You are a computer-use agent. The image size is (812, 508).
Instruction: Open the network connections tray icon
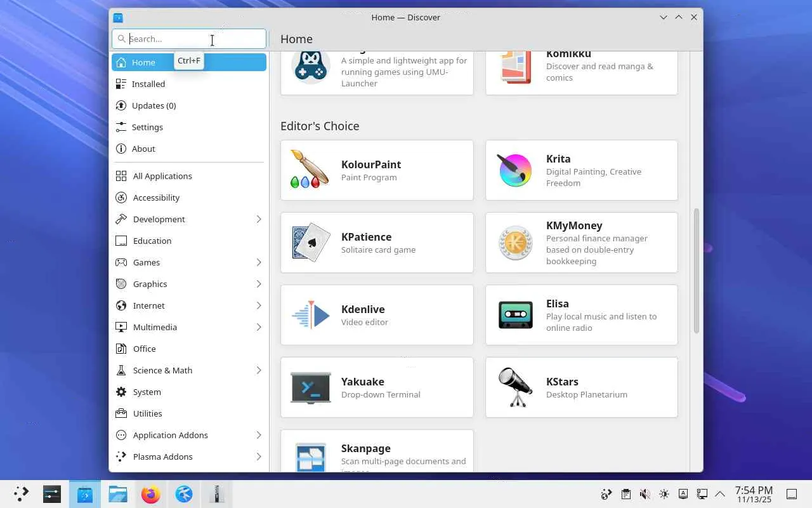702,494
